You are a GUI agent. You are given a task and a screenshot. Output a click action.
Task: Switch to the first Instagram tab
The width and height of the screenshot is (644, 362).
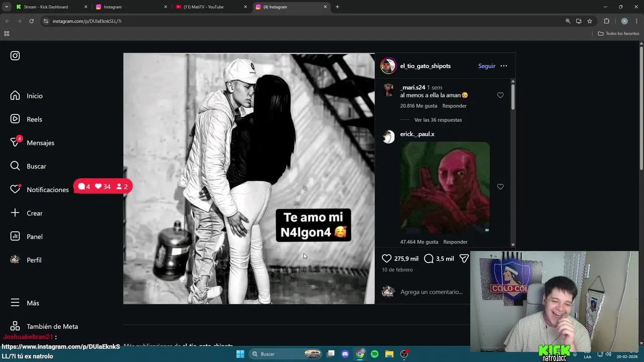point(131,7)
